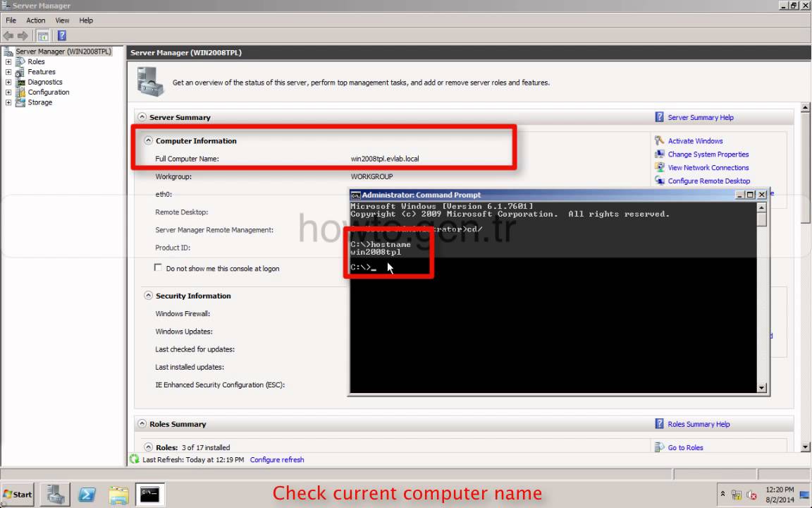Screen dimensions: 812x508
Task: Click the Go to Roles link
Action: [685, 448]
